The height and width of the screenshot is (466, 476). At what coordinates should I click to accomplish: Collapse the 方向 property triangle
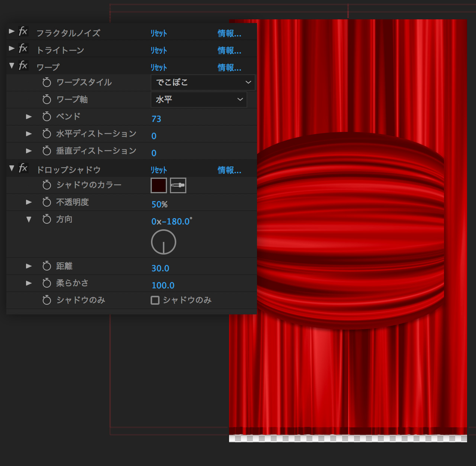coord(29,219)
